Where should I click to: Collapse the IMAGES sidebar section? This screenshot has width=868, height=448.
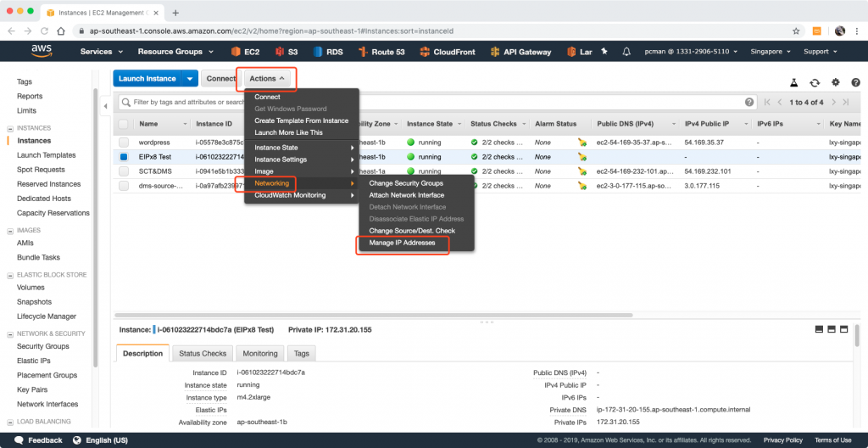click(x=10, y=231)
